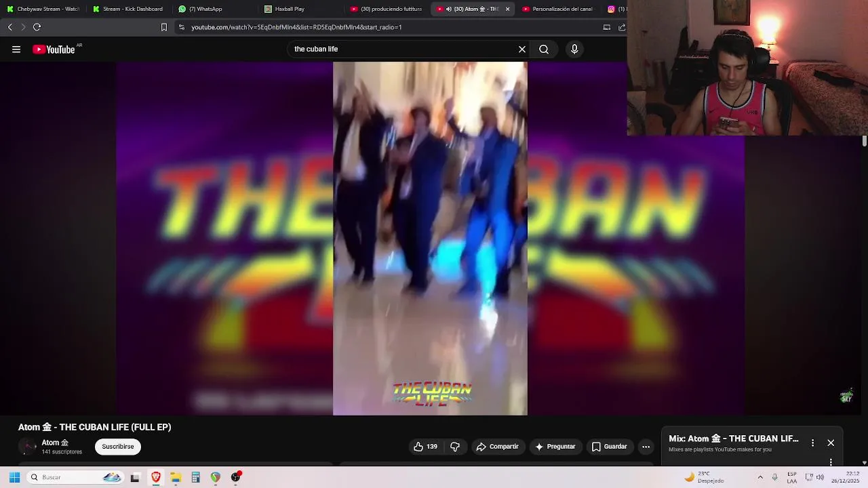Open more actions ellipsis under video

click(x=646, y=447)
